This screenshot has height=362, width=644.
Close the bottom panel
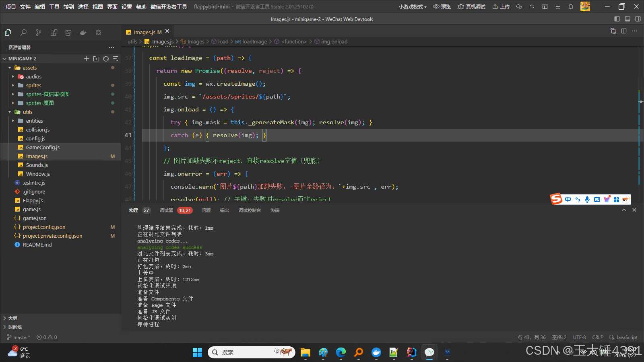[634, 210]
